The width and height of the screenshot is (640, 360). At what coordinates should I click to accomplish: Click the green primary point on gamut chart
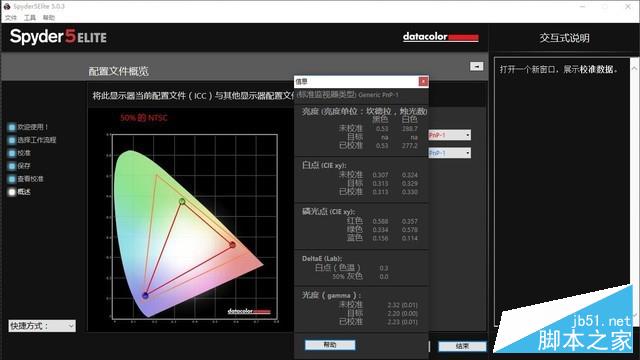point(182,201)
